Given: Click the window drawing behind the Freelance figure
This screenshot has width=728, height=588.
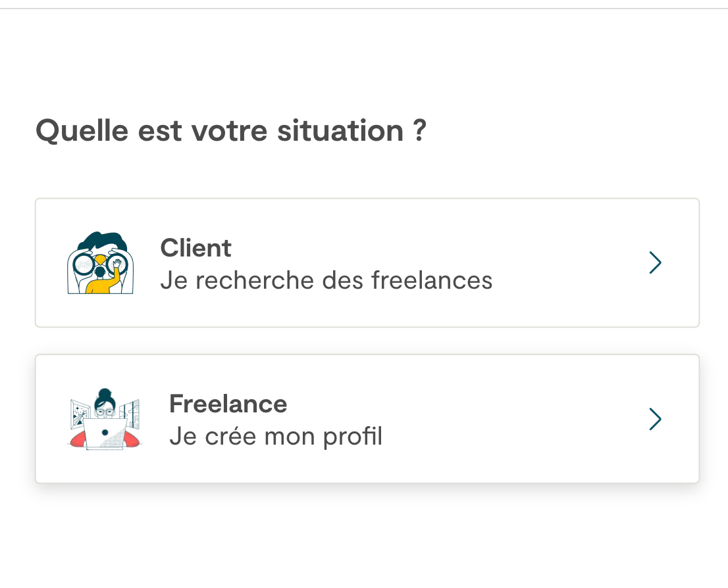Looking at the screenshot, I should pyautogui.click(x=79, y=412).
